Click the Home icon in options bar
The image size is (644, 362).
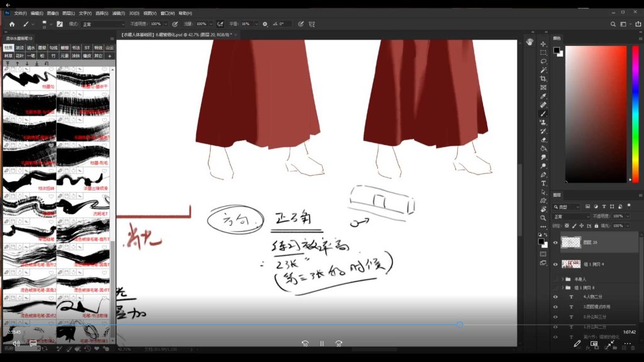[12, 25]
